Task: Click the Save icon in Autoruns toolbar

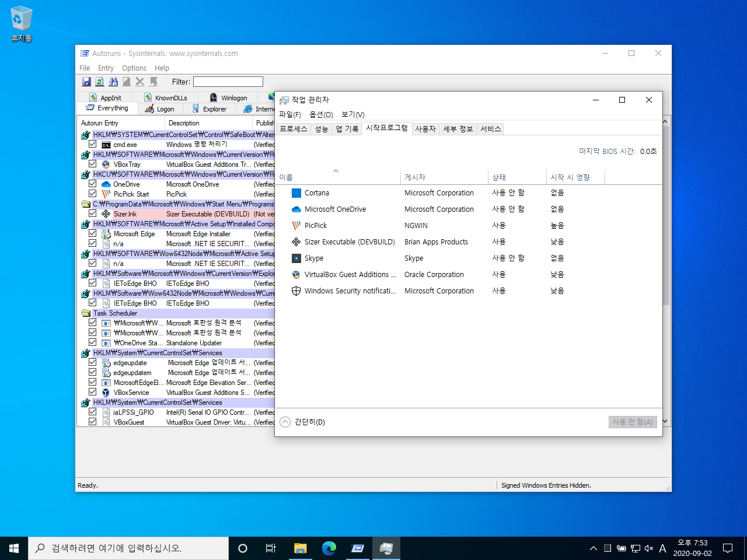Action: tap(86, 82)
